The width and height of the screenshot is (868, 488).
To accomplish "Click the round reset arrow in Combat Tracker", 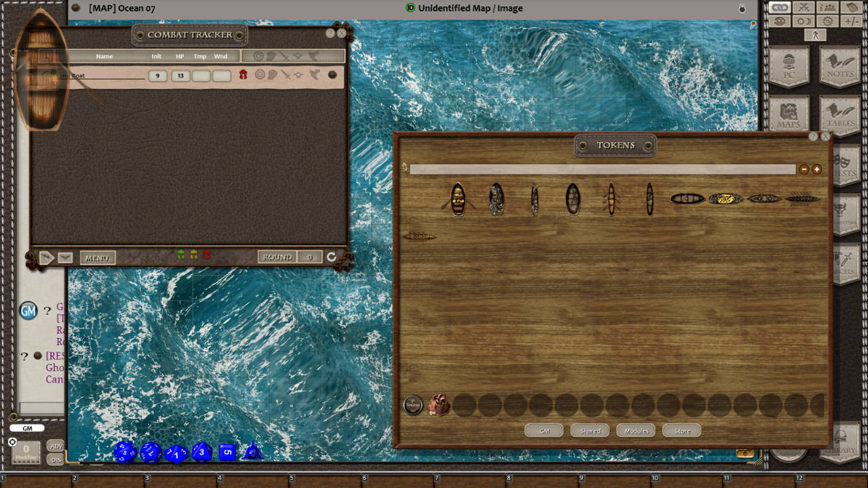I will pyautogui.click(x=332, y=256).
